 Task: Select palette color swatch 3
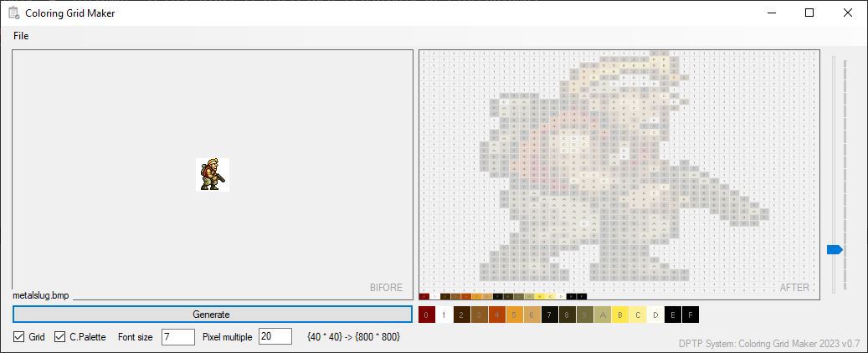pos(480,315)
